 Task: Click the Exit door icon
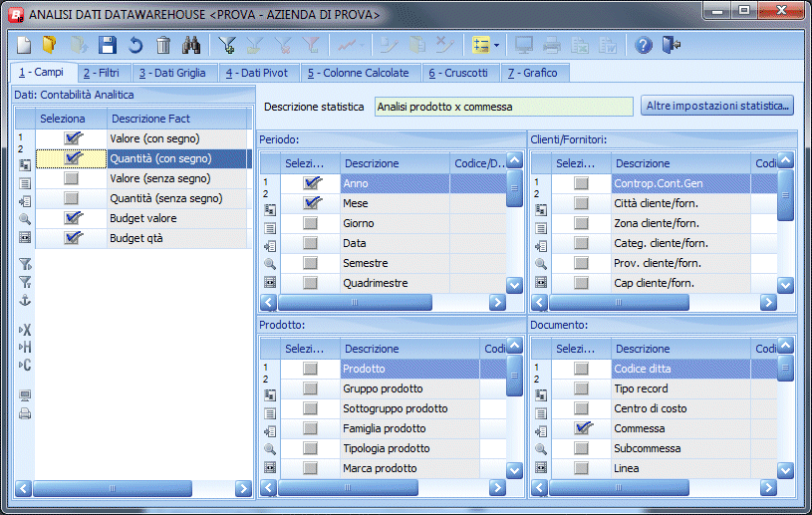672,45
